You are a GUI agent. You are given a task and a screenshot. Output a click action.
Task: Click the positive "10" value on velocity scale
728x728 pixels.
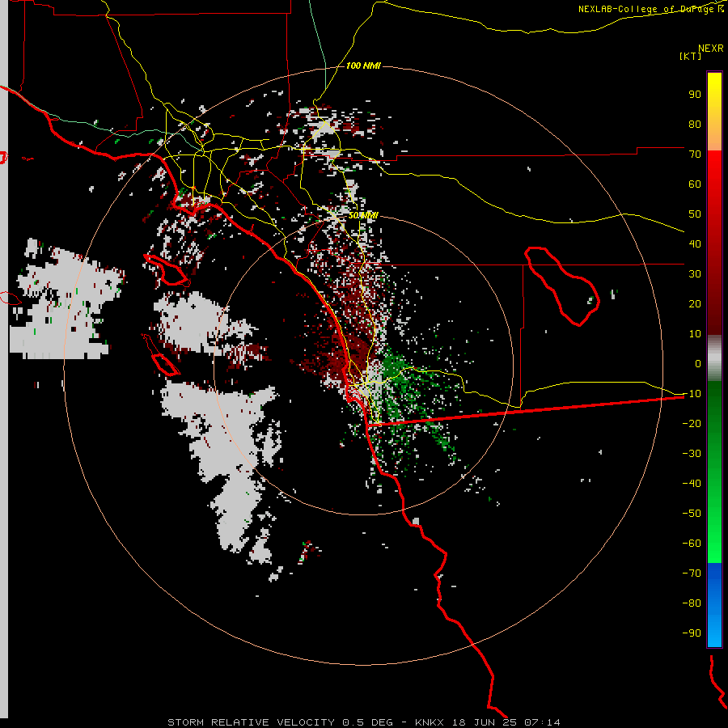[x=695, y=334]
